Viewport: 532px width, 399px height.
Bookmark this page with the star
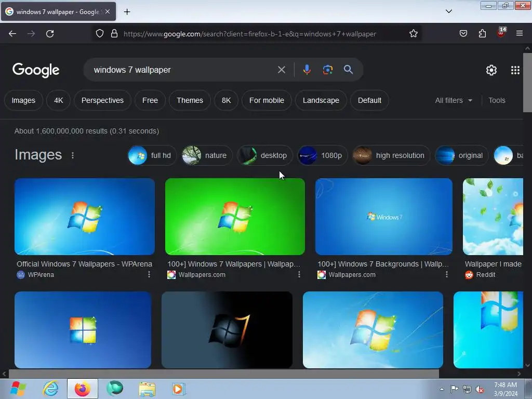coord(413,34)
